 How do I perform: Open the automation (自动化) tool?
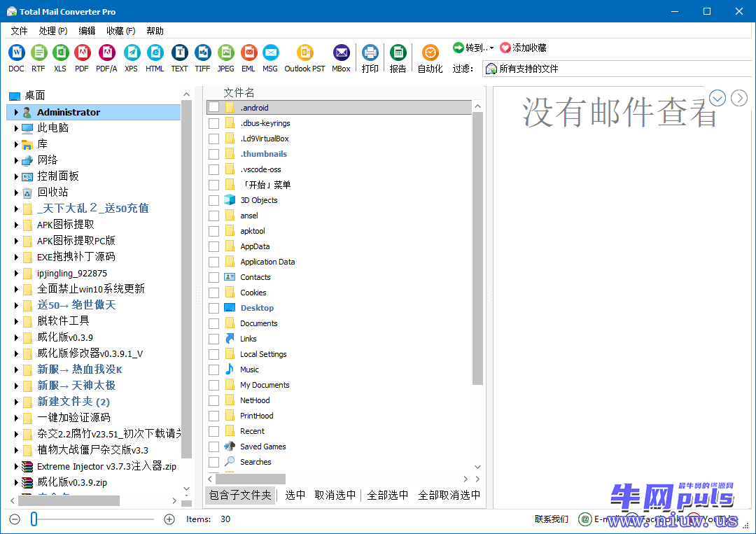pyautogui.click(x=430, y=58)
